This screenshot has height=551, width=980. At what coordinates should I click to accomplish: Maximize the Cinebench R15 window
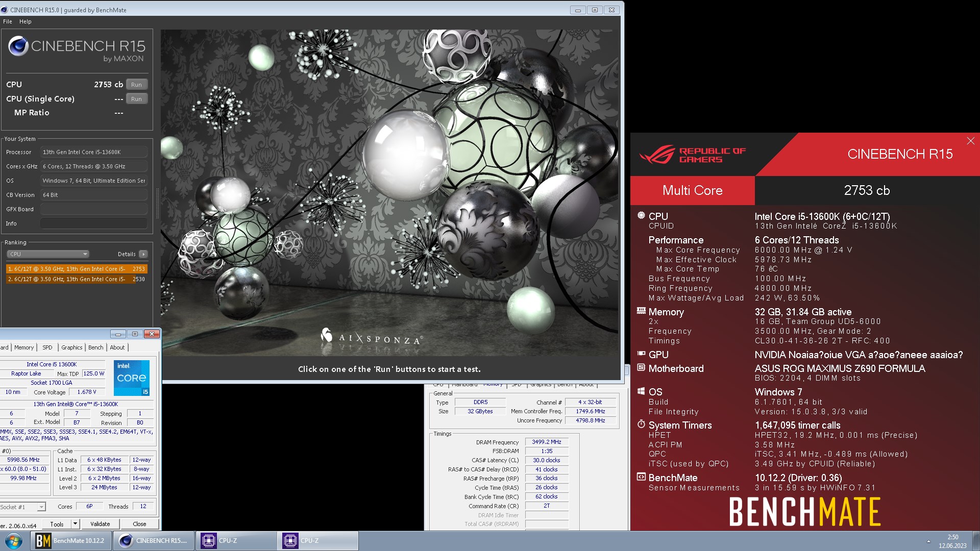pos(595,10)
